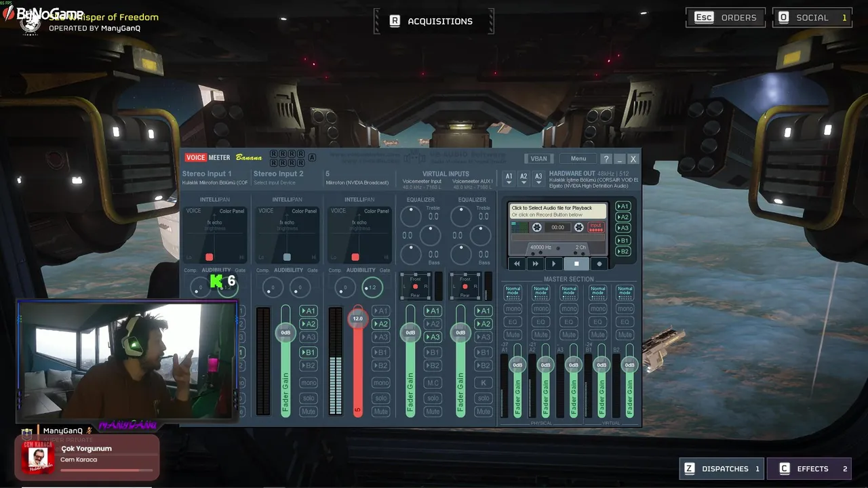Click the K karaoke button on Voicemeeter AUX strip

pos(483,383)
